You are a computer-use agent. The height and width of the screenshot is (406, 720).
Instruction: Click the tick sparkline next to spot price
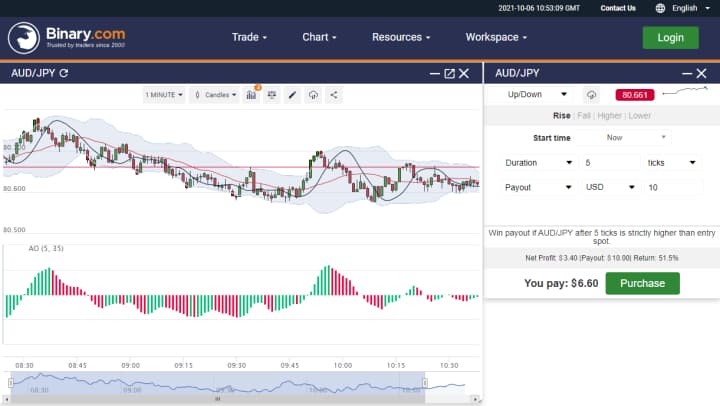(685, 91)
